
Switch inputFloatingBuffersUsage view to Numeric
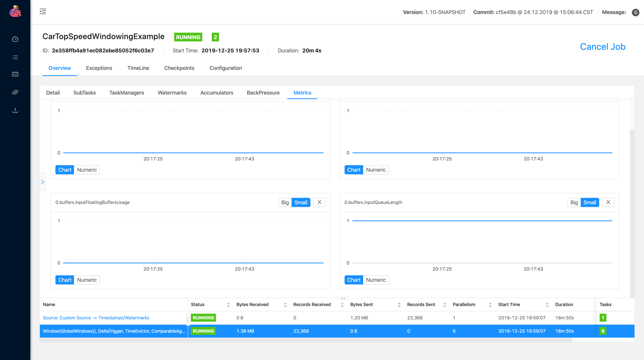pos(87,280)
